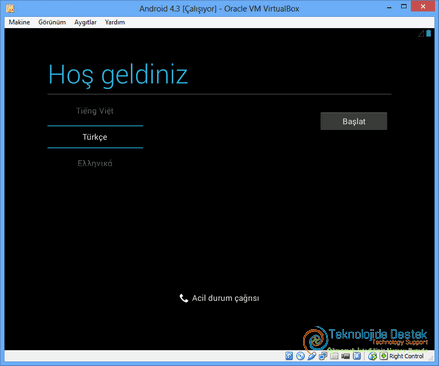Click the Başlat button
The image size is (439, 366).
click(x=354, y=121)
